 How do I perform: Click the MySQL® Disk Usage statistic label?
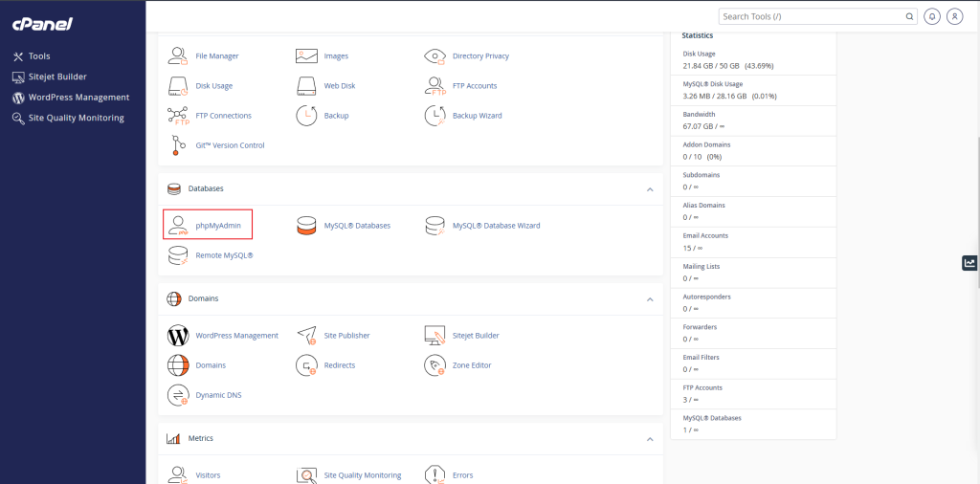pos(712,83)
